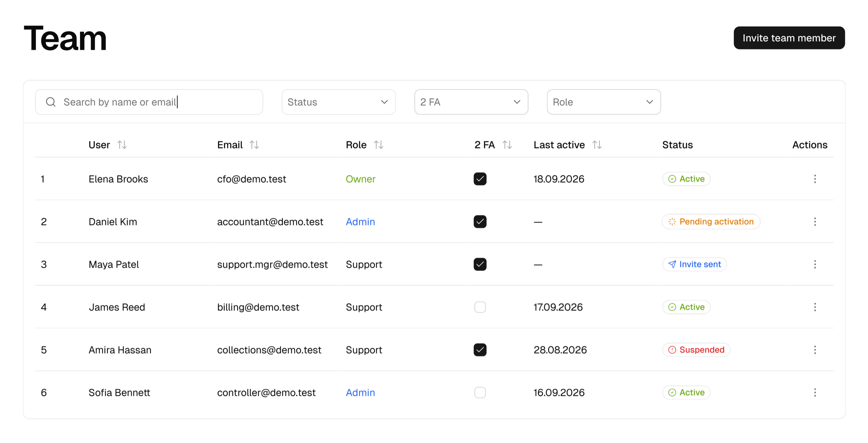Viewport: 868px width, 443px height.
Task: Select email billing@demo.test
Action: pyautogui.click(x=258, y=307)
